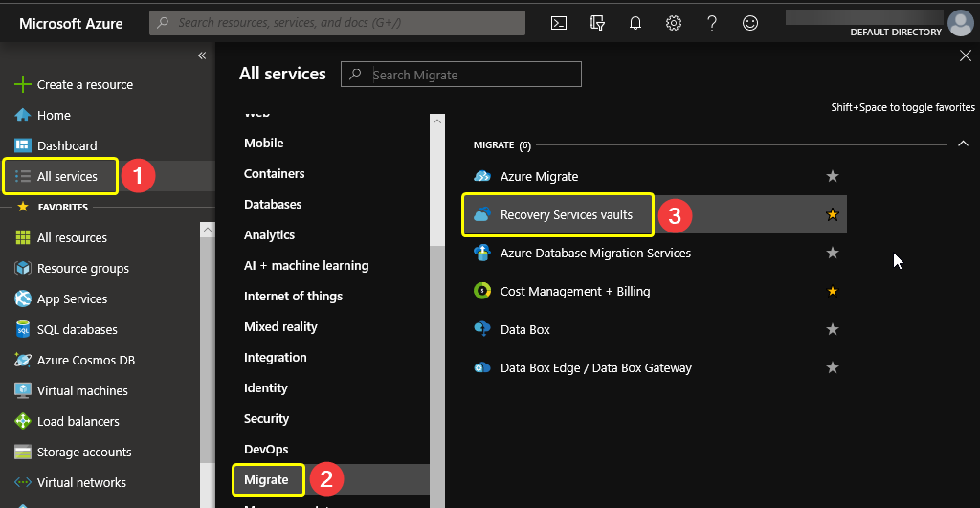This screenshot has height=508, width=980.
Task: Click the Home house icon
Action: click(x=23, y=115)
